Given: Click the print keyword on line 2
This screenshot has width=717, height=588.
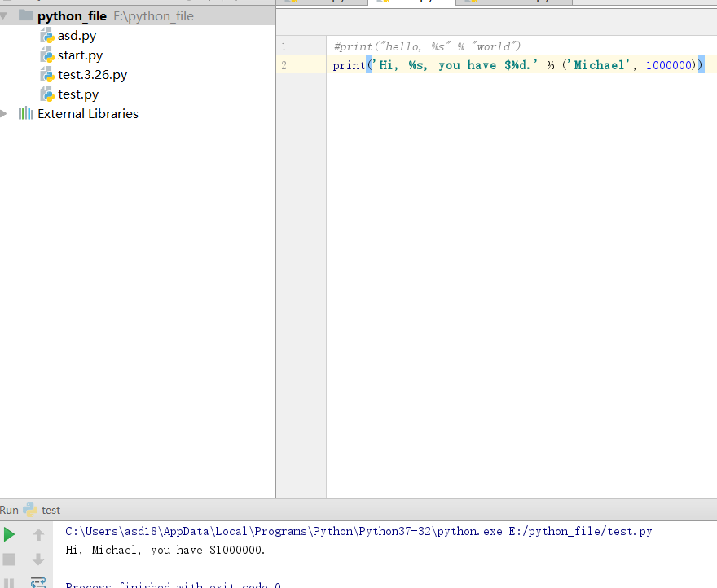Looking at the screenshot, I should (x=349, y=65).
